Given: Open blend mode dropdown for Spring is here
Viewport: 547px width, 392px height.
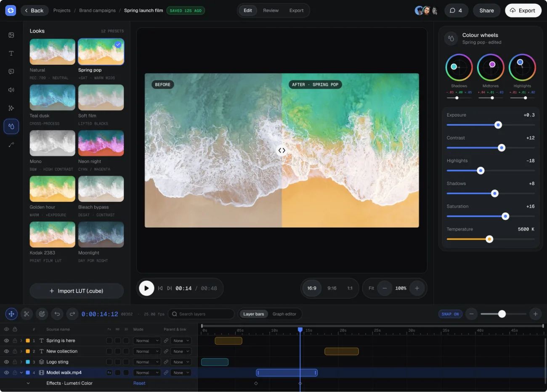Looking at the screenshot, I should (147, 341).
